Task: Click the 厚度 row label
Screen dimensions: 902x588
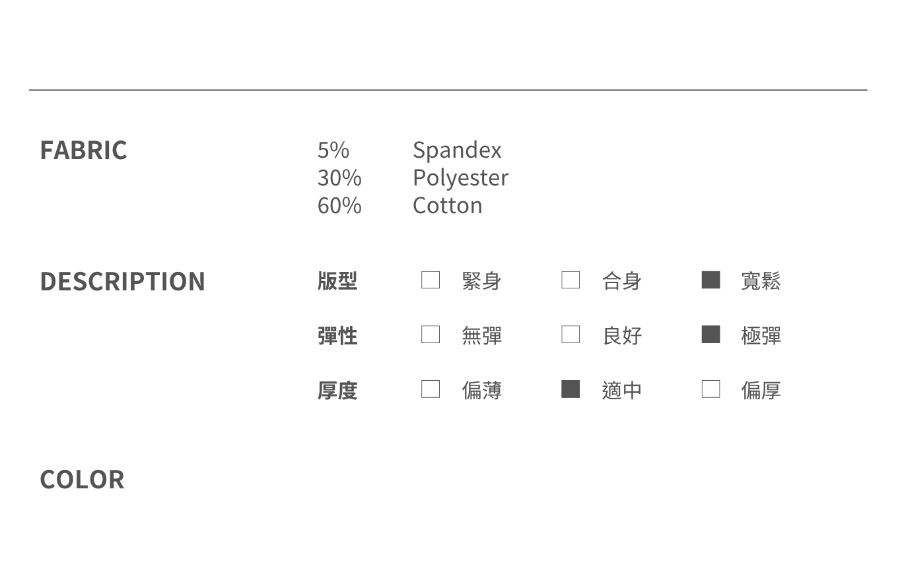Action: click(x=337, y=391)
